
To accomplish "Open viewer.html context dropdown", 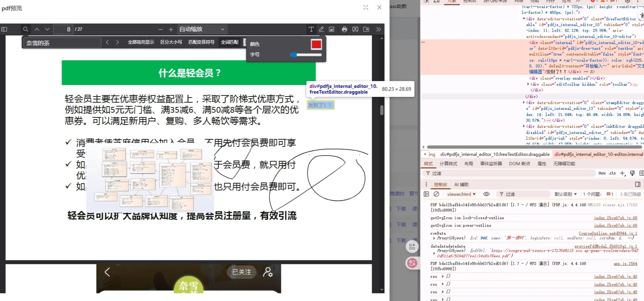I will [461, 194].
